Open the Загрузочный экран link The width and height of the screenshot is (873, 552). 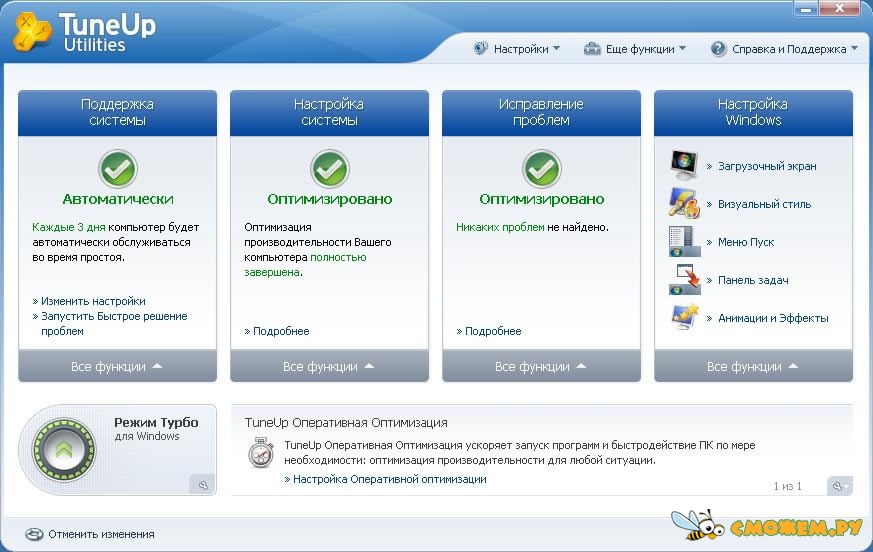pyautogui.click(x=767, y=166)
